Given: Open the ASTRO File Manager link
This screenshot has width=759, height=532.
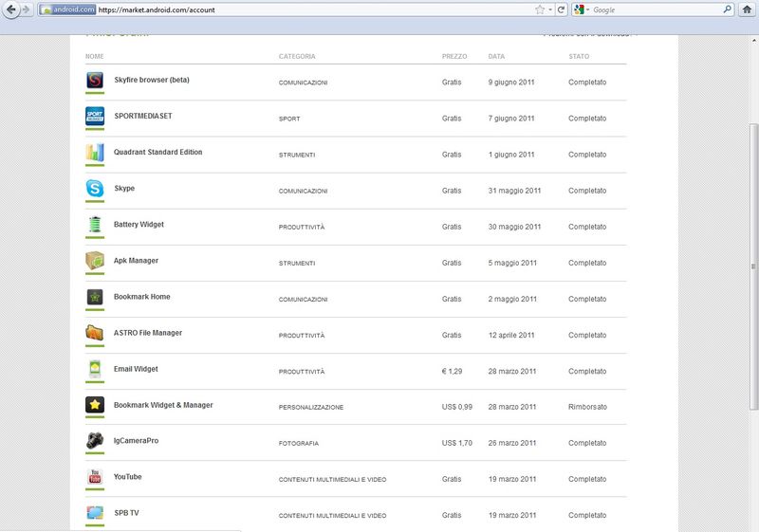Looking at the screenshot, I should click(x=148, y=333).
